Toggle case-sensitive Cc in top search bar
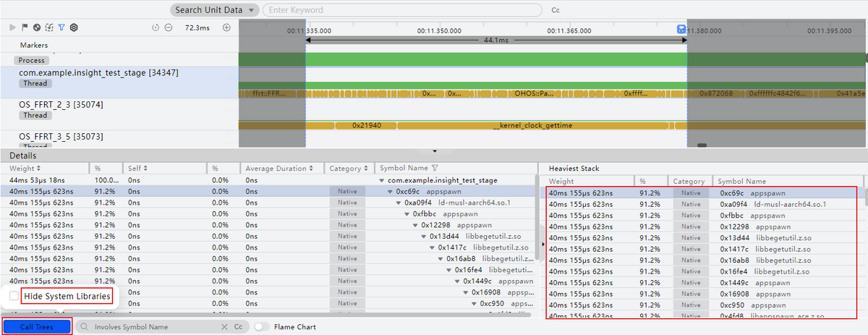The image size is (868, 335). tap(556, 11)
